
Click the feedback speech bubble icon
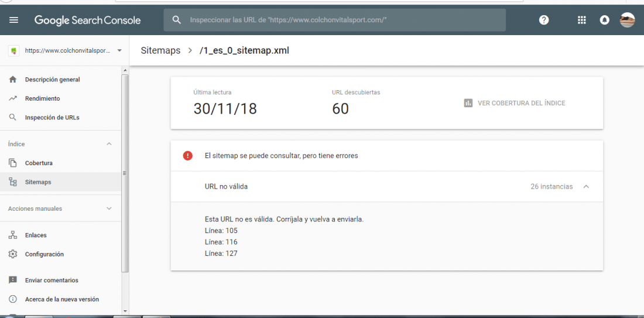click(13, 280)
